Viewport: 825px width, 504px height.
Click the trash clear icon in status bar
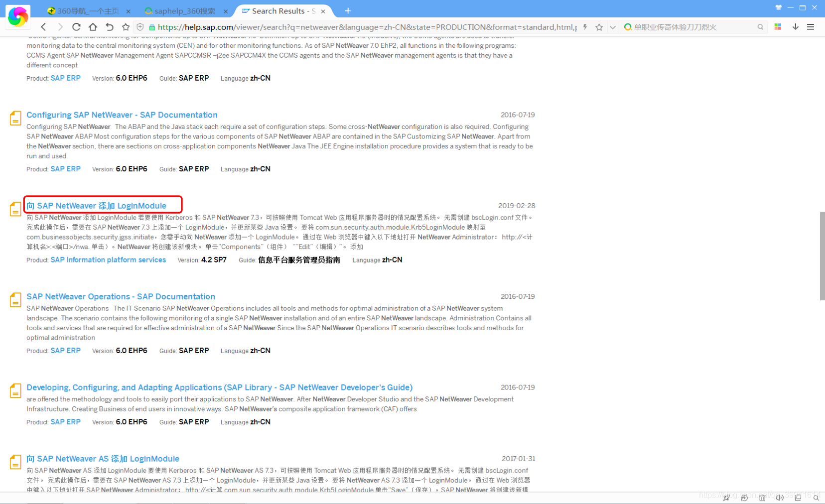(x=762, y=498)
